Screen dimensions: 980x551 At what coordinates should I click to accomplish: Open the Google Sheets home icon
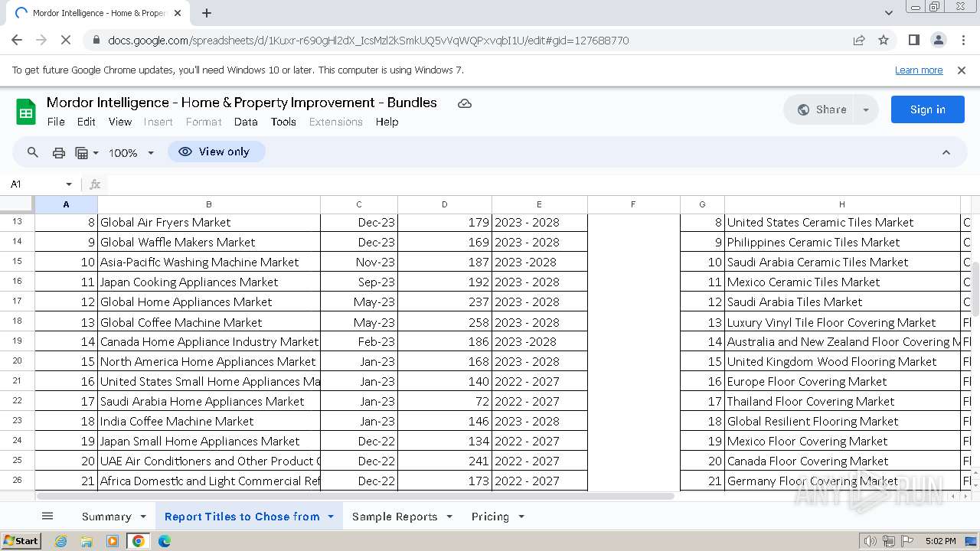coord(26,112)
